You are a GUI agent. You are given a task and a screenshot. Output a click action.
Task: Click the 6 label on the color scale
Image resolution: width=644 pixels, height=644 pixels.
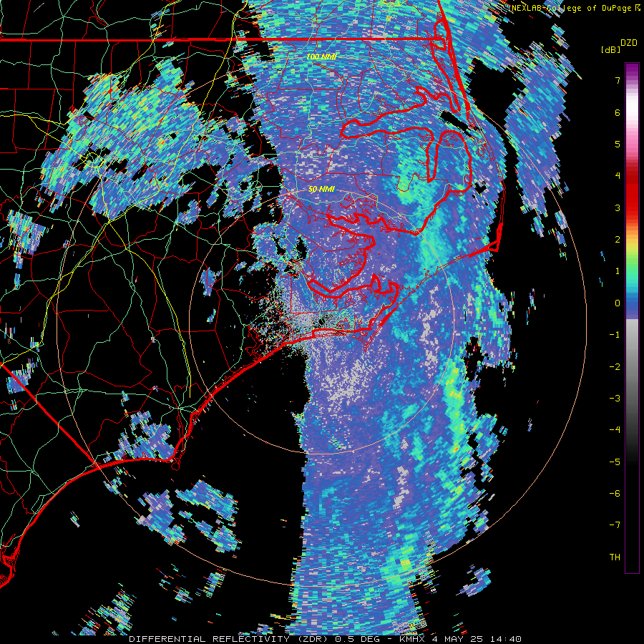618,112
